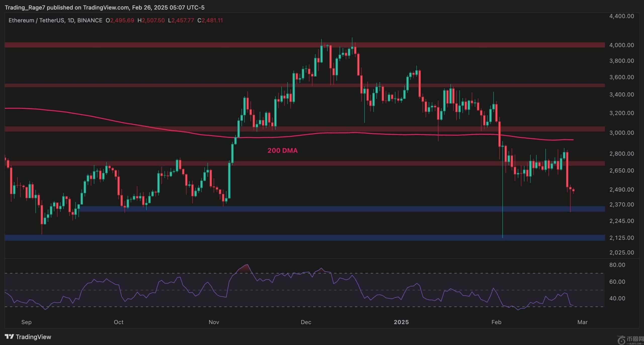Select the 2025 marker on time axis
The height and width of the screenshot is (345, 644).
tap(401, 322)
